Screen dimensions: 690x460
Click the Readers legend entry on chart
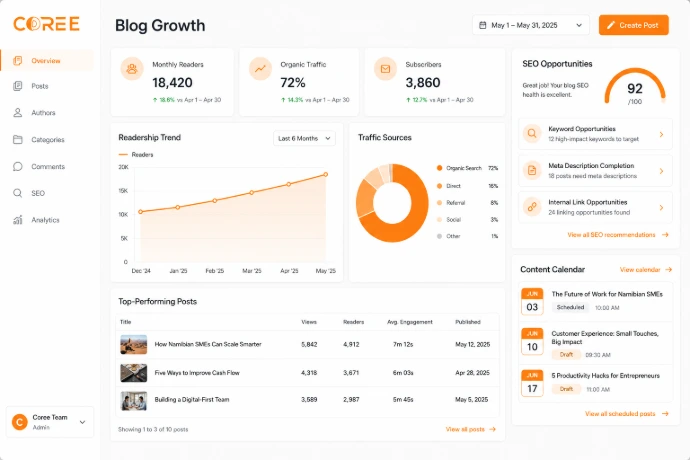coord(136,155)
